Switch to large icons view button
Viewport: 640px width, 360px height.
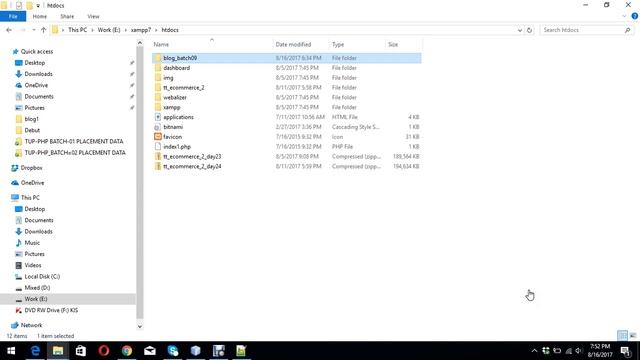coord(633,336)
